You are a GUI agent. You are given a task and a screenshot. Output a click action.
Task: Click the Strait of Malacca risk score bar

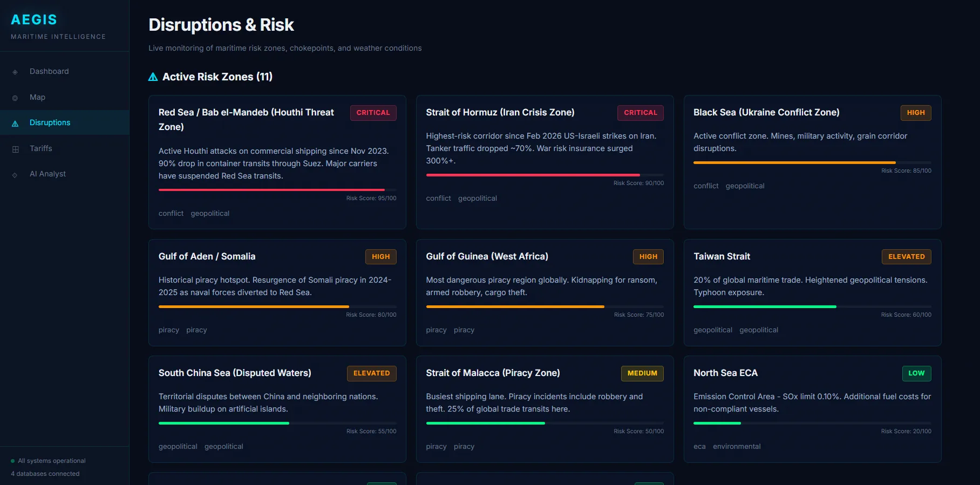pyautogui.click(x=545, y=423)
